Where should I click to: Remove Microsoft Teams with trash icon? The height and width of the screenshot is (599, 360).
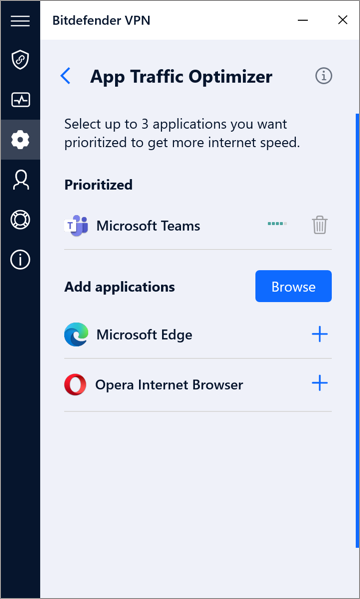point(319,225)
